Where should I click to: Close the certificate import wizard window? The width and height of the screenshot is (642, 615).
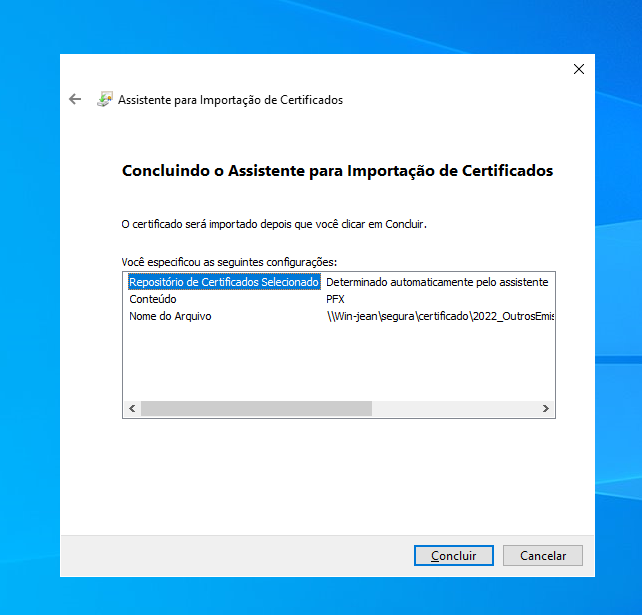[579, 69]
